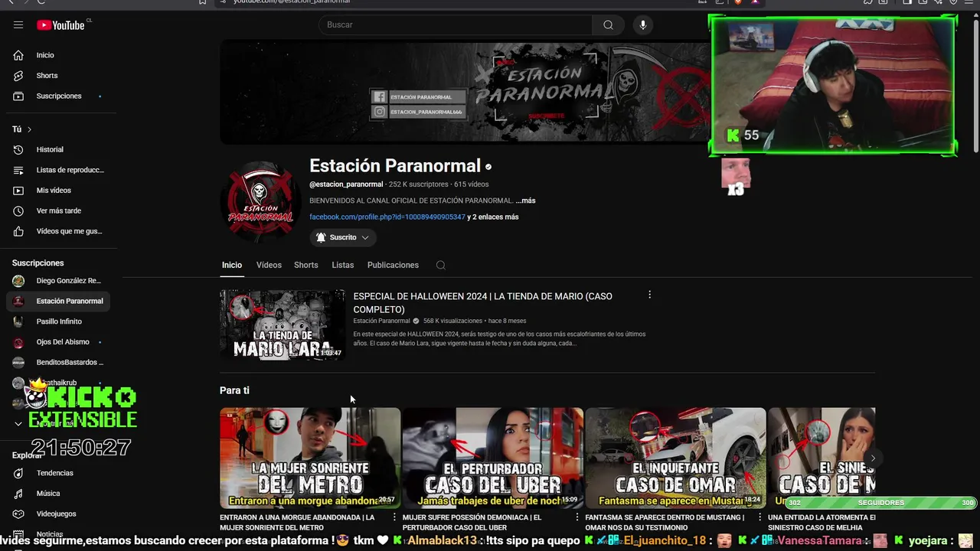The height and width of the screenshot is (551, 980).
Task: Click 252 K suscriptores text
Action: [418, 184]
